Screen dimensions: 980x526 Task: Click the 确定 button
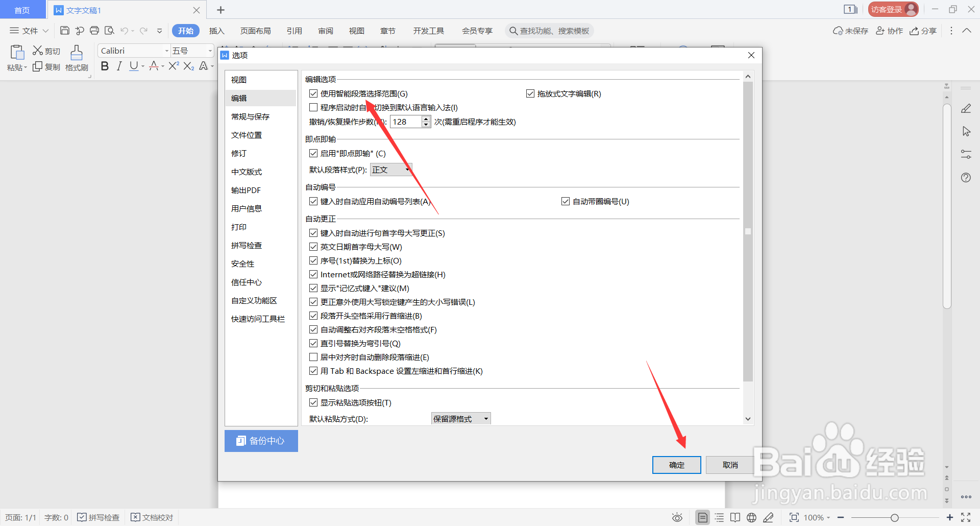pos(676,465)
